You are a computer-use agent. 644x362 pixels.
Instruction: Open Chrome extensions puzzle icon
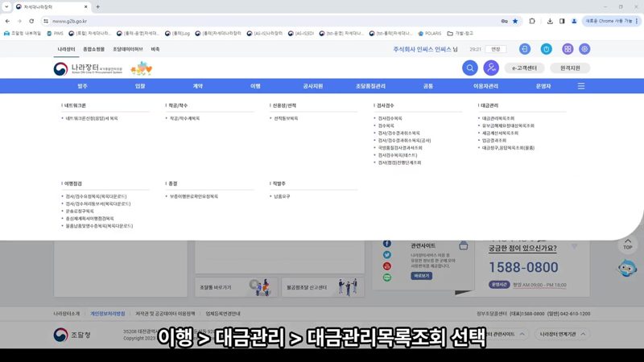pos(532,21)
